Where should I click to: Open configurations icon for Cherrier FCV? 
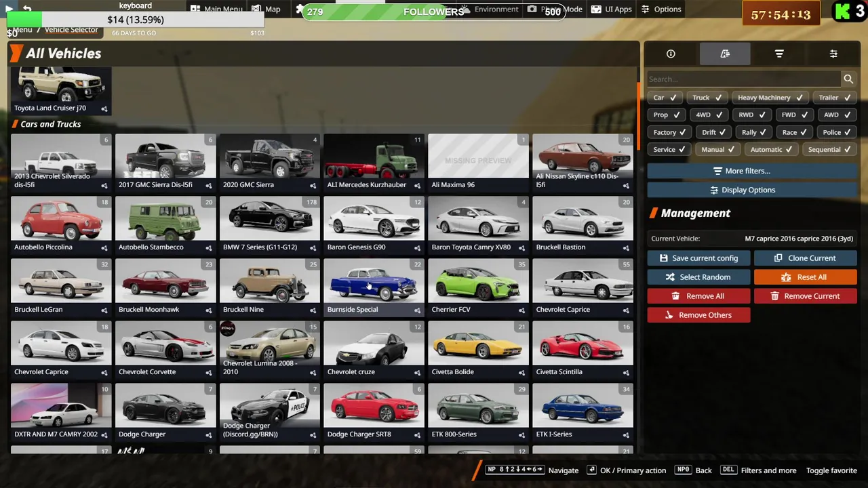pyautogui.click(x=522, y=310)
